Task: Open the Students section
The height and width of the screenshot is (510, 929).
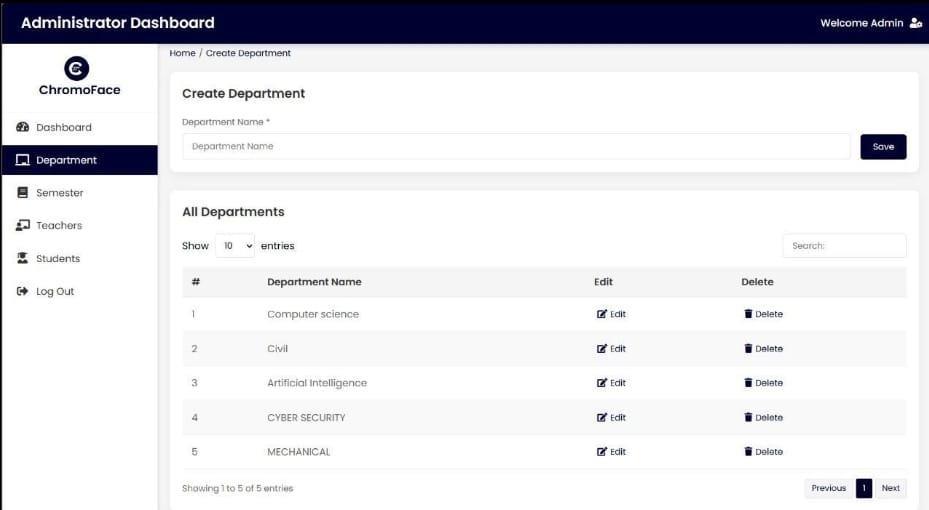Action: pyautogui.click(x=80, y=258)
